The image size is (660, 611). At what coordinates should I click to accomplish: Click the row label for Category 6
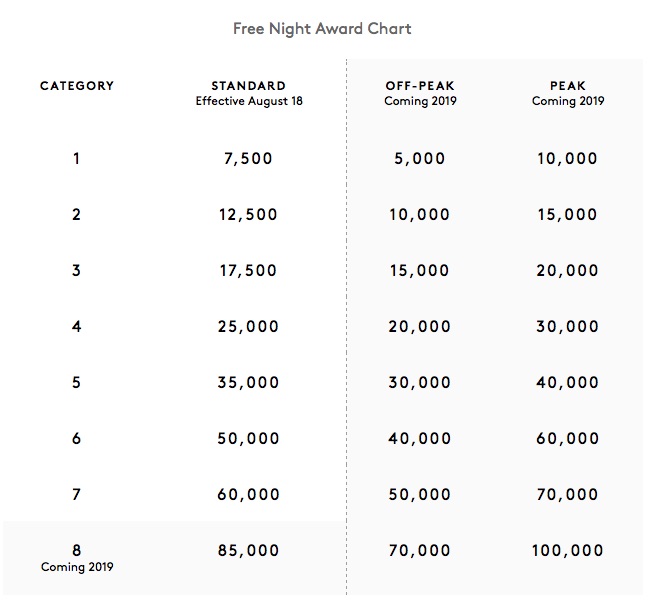click(77, 438)
